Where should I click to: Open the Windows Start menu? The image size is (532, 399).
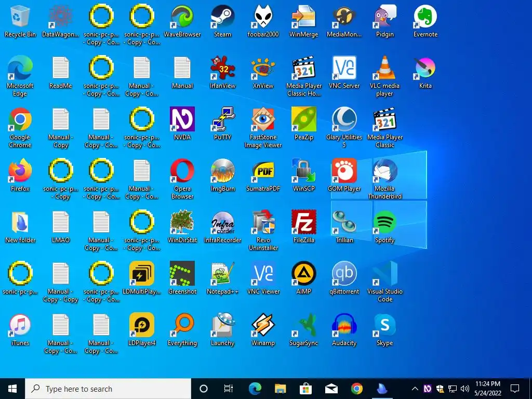[x=12, y=389]
